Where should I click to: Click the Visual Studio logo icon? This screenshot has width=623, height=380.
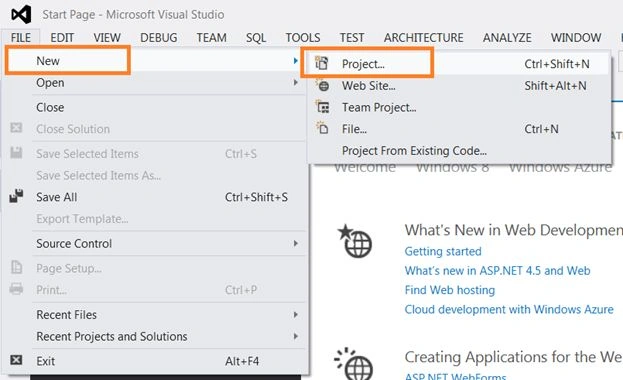pyautogui.click(x=21, y=14)
